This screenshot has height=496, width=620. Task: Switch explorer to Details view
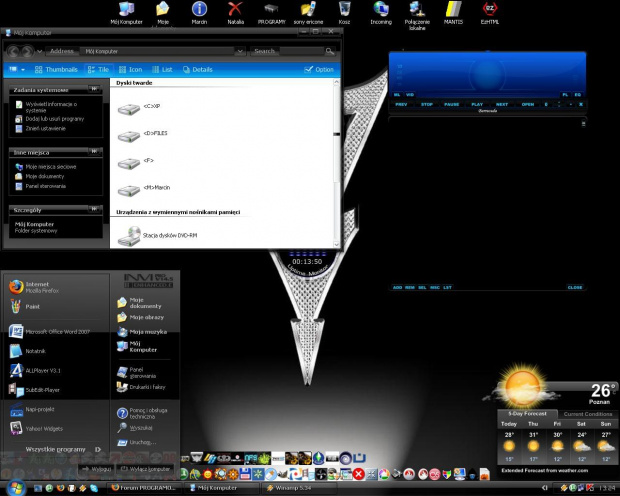click(x=197, y=70)
